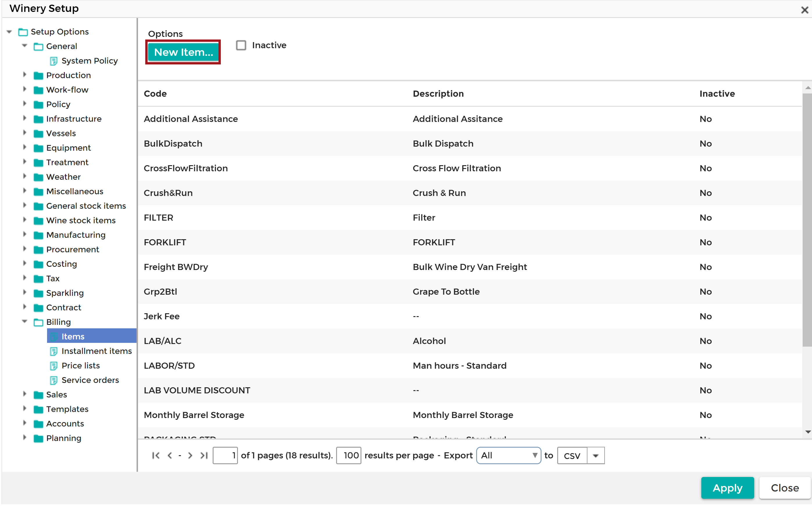Select the Costing folder icon
The width and height of the screenshot is (812, 506).
coord(39,264)
